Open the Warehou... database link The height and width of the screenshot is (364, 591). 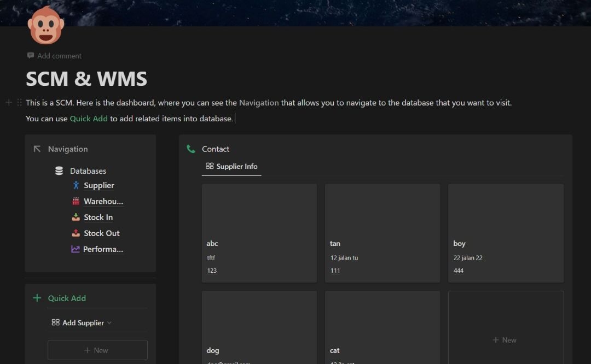103,201
